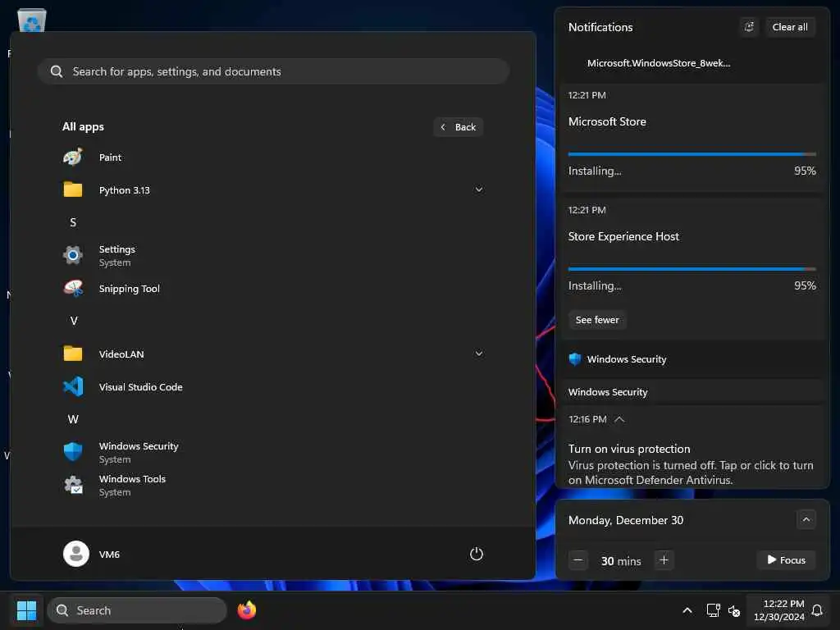Click Store Experience Host progress bar
840x630 pixels.
pos(692,269)
